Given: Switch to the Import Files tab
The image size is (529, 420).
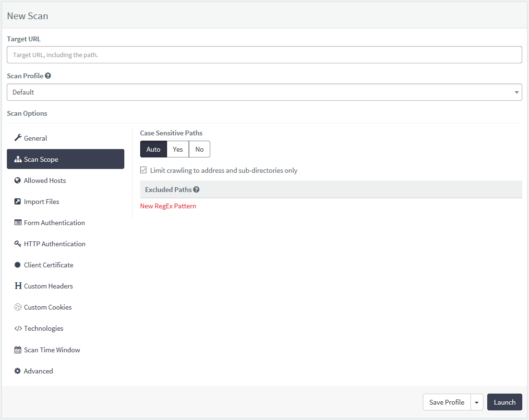Looking at the screenshot, I should 65,202.
